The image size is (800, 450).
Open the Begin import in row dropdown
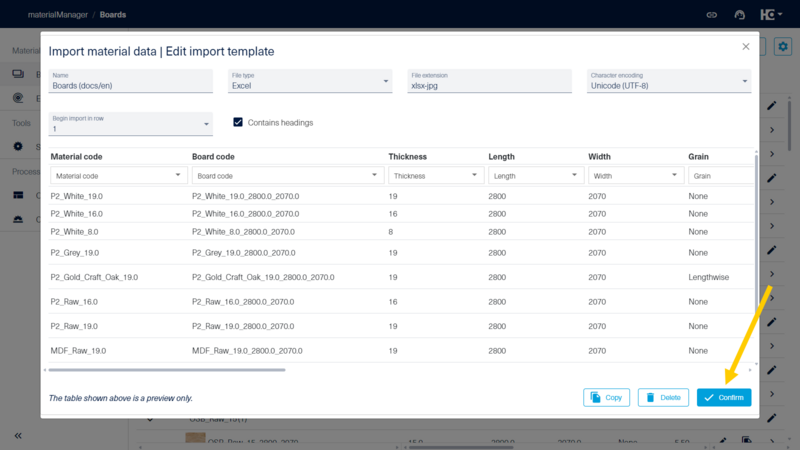(131, 124)
